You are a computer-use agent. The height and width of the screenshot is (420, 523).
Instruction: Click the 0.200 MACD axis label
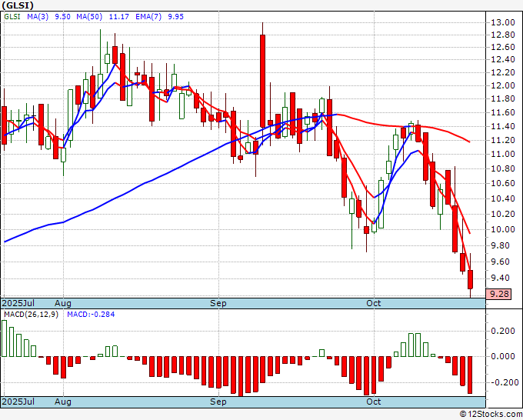[503, 331]
